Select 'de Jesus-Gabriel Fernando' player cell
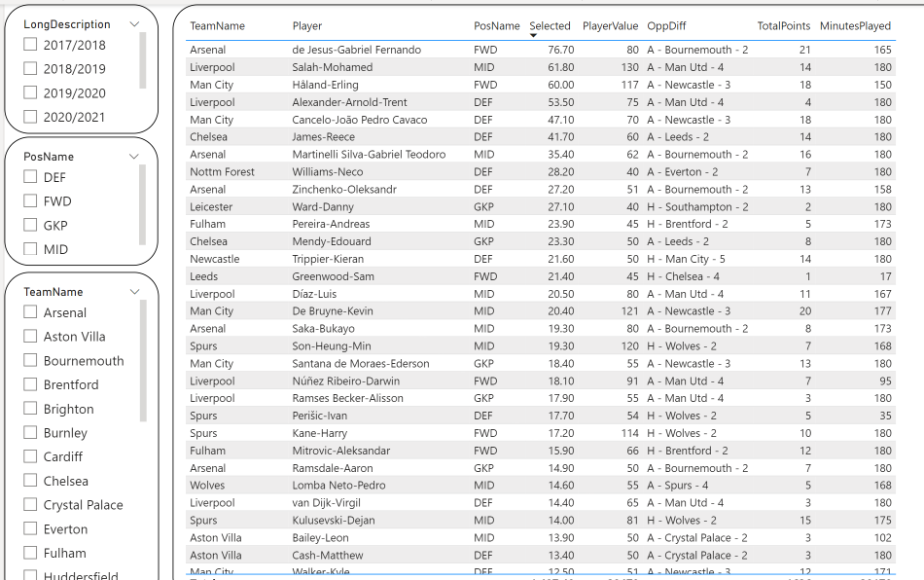Image resolution: width=924 pixels, height=580 pixels. click(357, 50)
